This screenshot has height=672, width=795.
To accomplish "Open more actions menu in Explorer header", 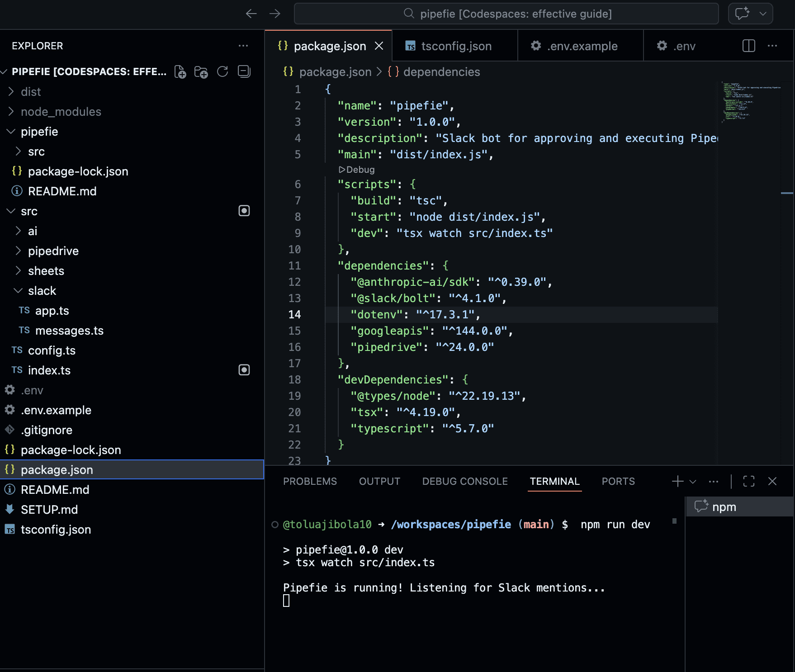I will (244, 46).
